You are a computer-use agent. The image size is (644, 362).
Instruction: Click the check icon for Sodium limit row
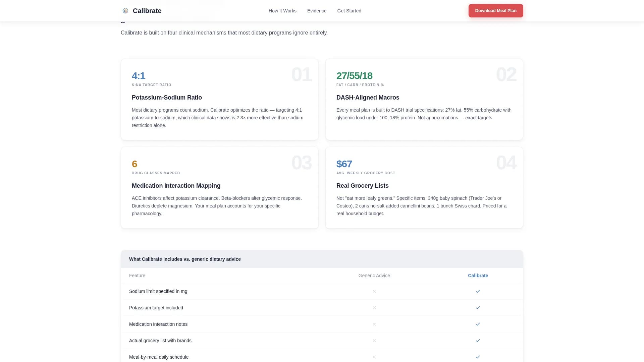pos(478,291)
